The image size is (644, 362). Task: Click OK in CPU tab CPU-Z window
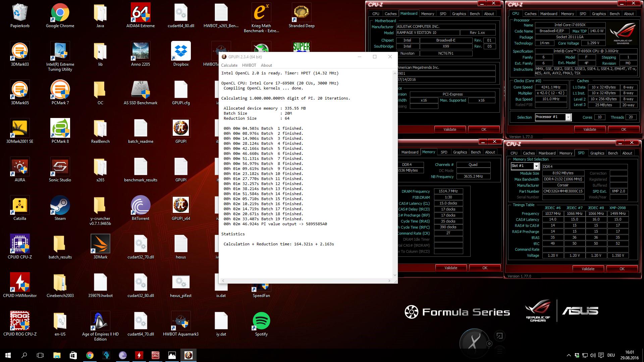(x=624, y=129)
